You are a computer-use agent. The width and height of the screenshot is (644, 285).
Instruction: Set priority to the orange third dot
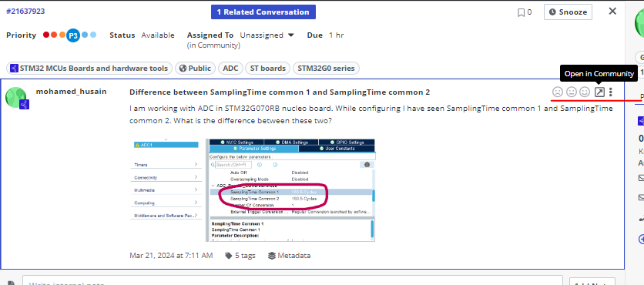[x=62, y=35]
